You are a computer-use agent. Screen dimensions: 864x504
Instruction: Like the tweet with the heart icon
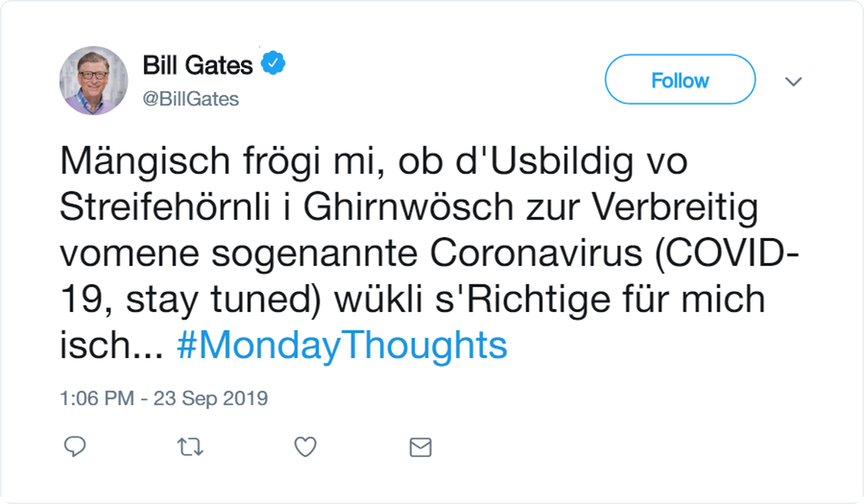305,447
